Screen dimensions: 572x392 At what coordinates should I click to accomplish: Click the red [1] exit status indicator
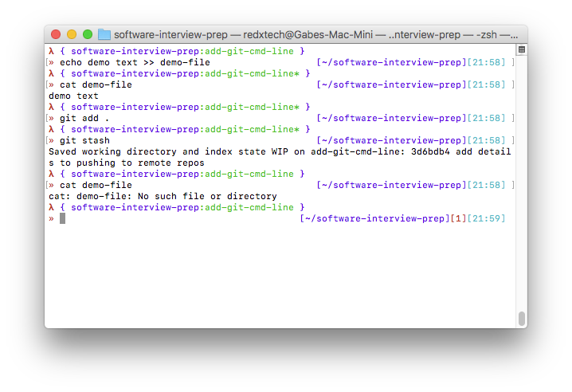point(458,218)
